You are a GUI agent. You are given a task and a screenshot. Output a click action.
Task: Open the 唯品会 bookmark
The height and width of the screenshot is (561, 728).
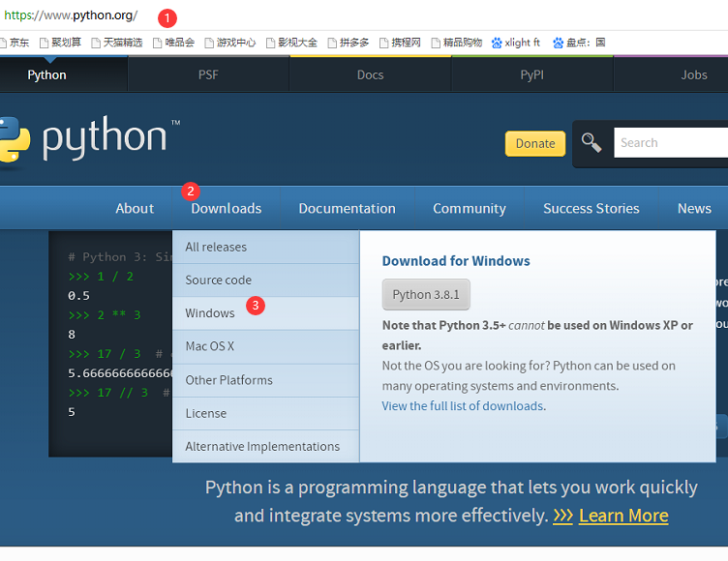tap(173, 43)
